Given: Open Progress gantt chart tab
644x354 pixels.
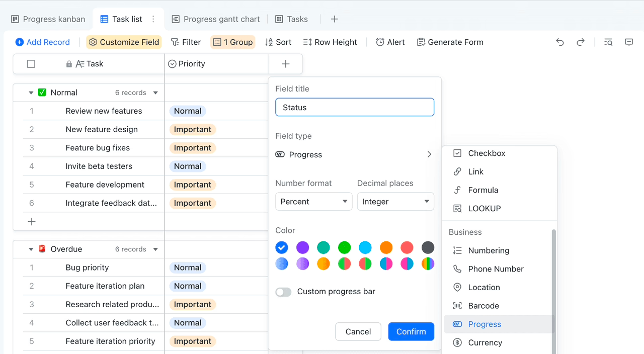Looking at the screenshot, I should point(216,19).
